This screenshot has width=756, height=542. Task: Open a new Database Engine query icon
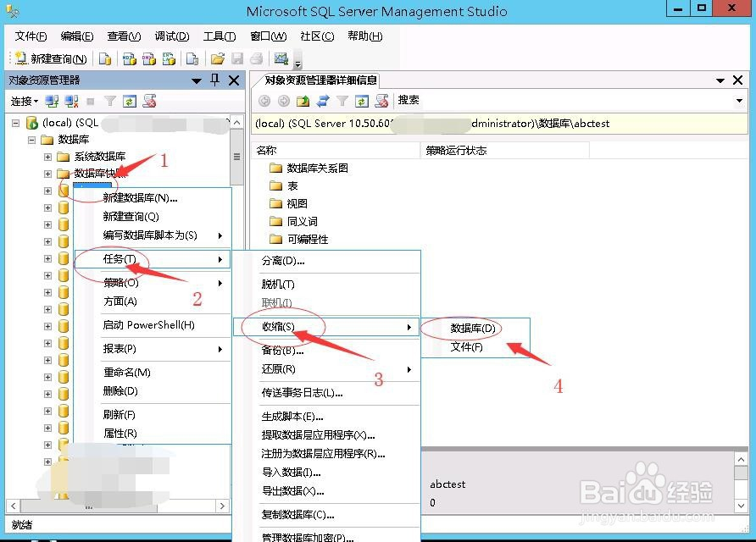point(104,58)
